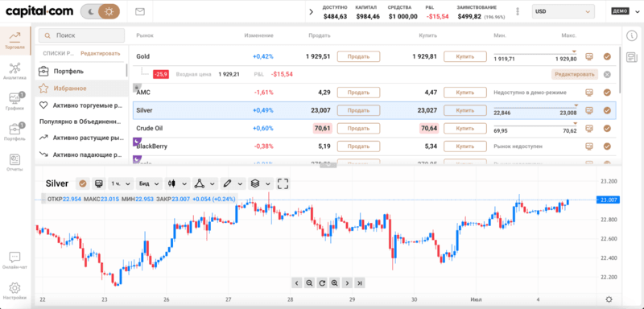Open the Бид price type dropdown
The width and height of the screenshot is (644, 309).
149,183
